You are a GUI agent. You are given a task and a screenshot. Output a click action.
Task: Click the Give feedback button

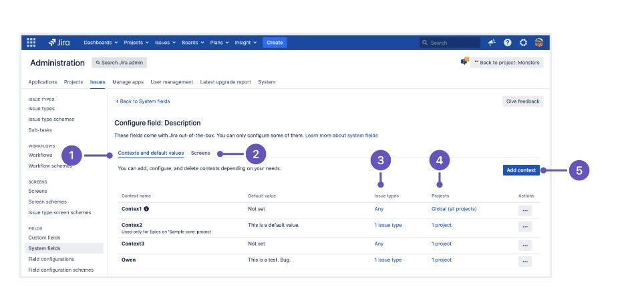523,101
